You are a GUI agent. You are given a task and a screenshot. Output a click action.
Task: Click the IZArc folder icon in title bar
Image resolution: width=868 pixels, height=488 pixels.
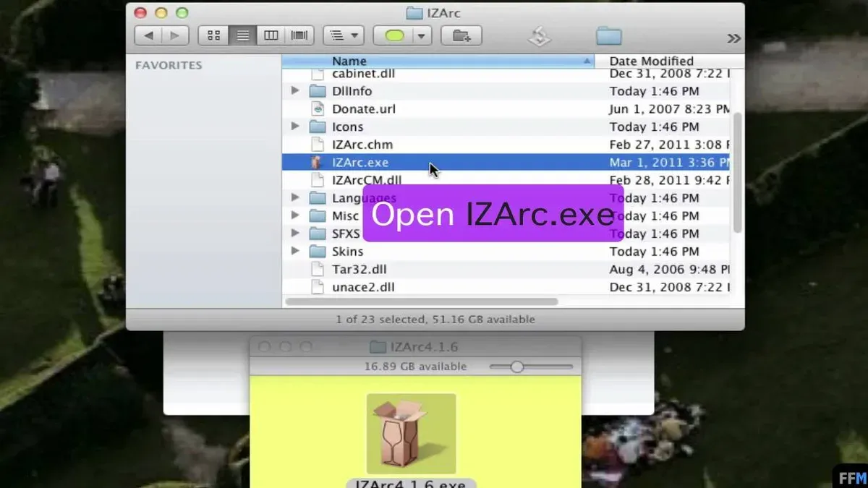pyautogui.click(x=414, y=12)
